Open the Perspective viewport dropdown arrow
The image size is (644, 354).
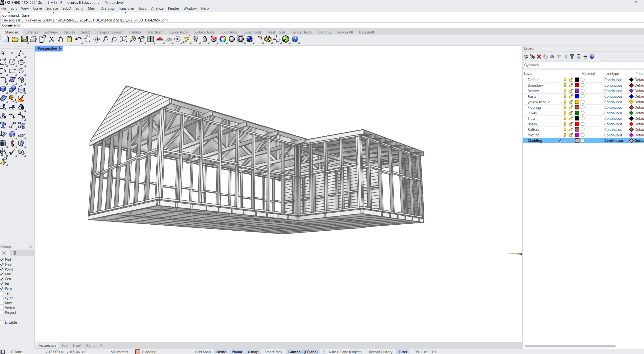(x=61, y=49)
